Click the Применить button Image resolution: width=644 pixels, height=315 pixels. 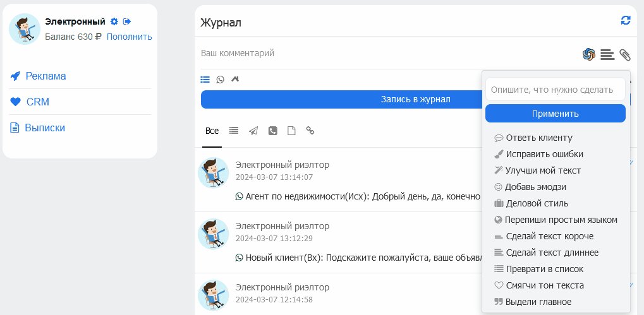point(556,114)
